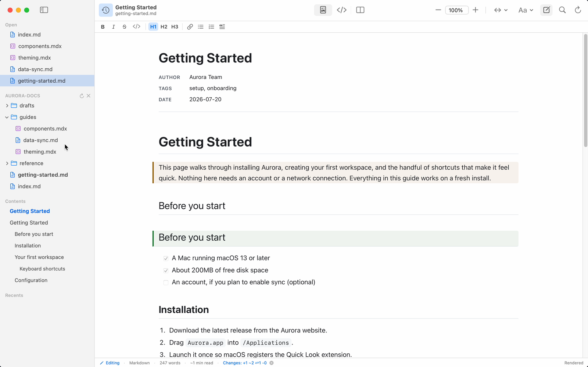Select the reference folder row
The height and width of the screenshot is (367, 588).
(47, 163)
